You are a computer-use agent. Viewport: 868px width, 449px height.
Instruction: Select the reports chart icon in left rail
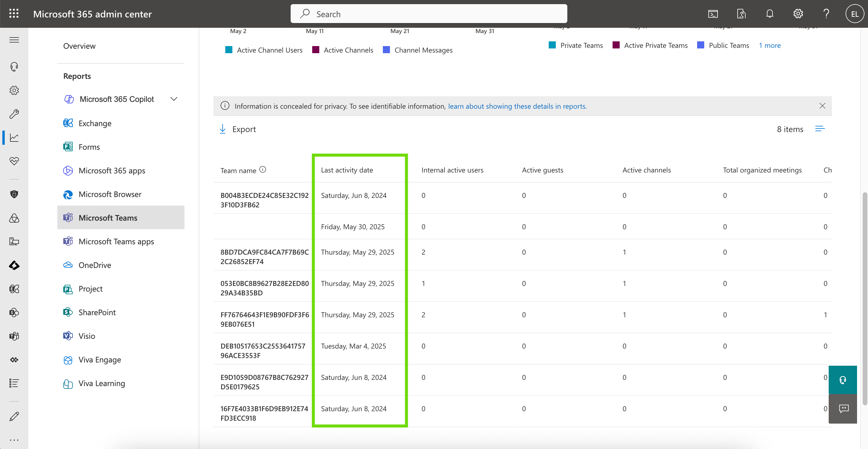(14, 137)
